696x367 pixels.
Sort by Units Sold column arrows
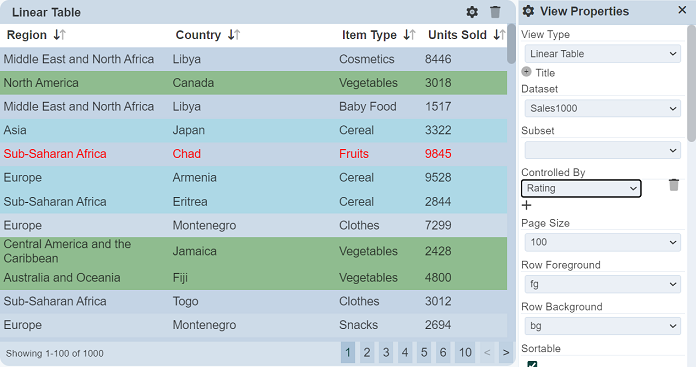click(499, 35)
